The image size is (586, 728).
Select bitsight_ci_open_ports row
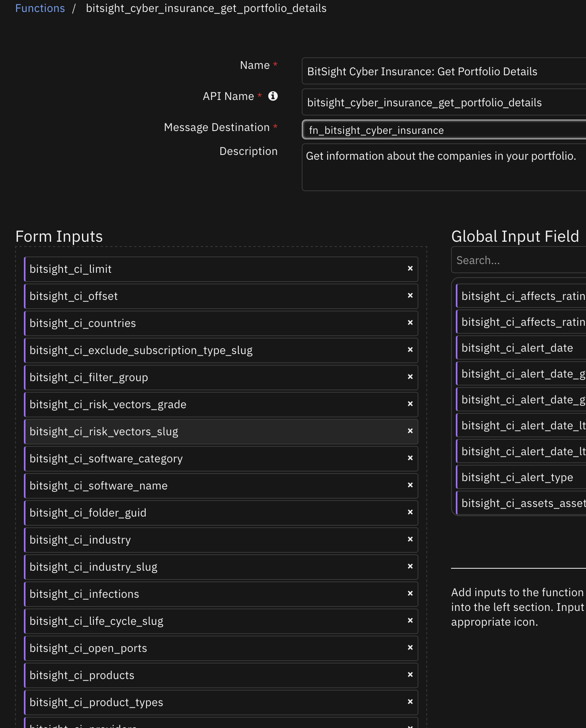(x=221, y=648)
